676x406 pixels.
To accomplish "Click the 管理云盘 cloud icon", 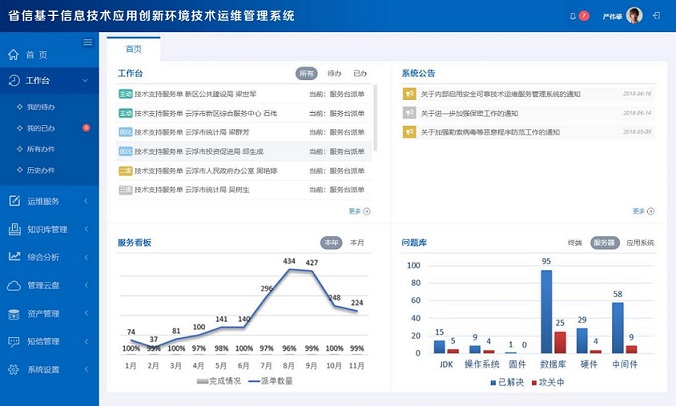I will click(14, 285).
